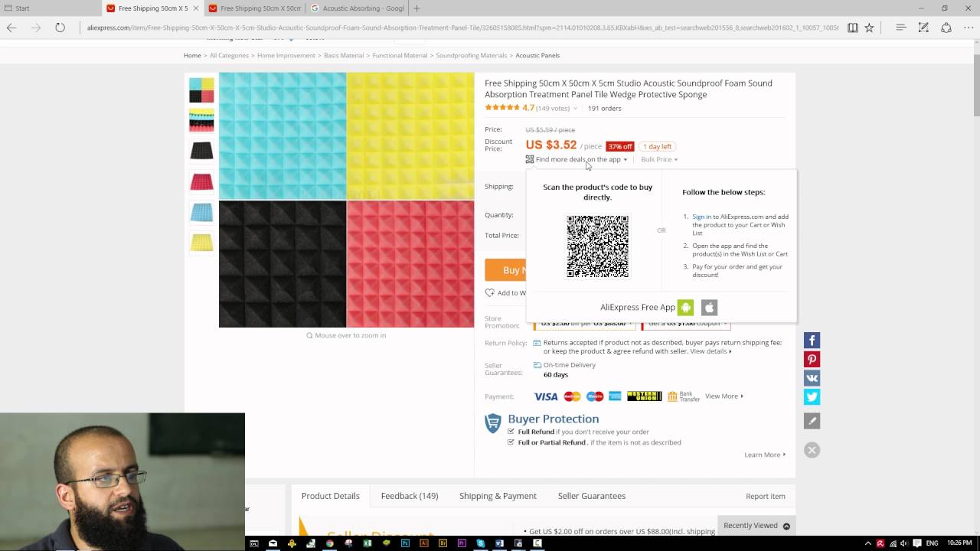The height and width of the screenshot is (551, 980).
Task: Expand the Recently Viewed panel
Action: (x=756, y=525)
